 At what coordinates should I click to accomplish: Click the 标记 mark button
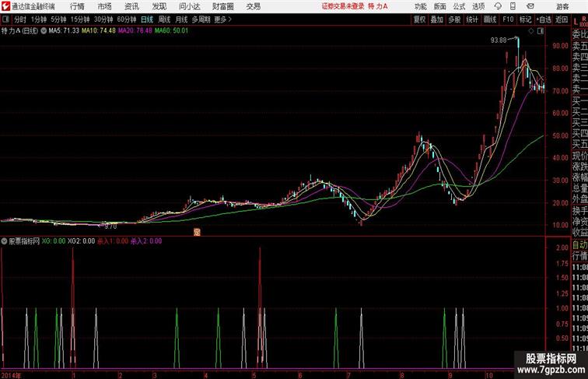pyautogui.click(x=525, y=19)
